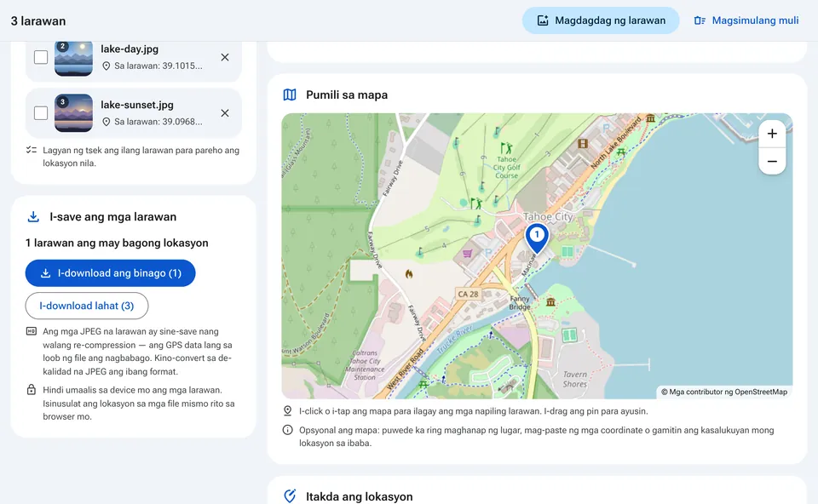This screenshot has width=818, height=504.
Task: Click the OpenStreetMap contributor attribution link
Action: coord(724,392)
